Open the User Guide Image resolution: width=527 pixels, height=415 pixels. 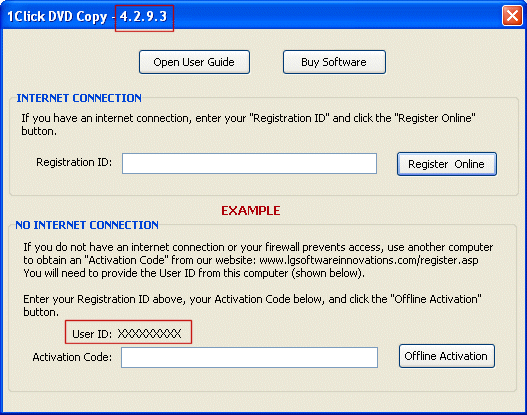pyautogui.click(x=194, y=62)
